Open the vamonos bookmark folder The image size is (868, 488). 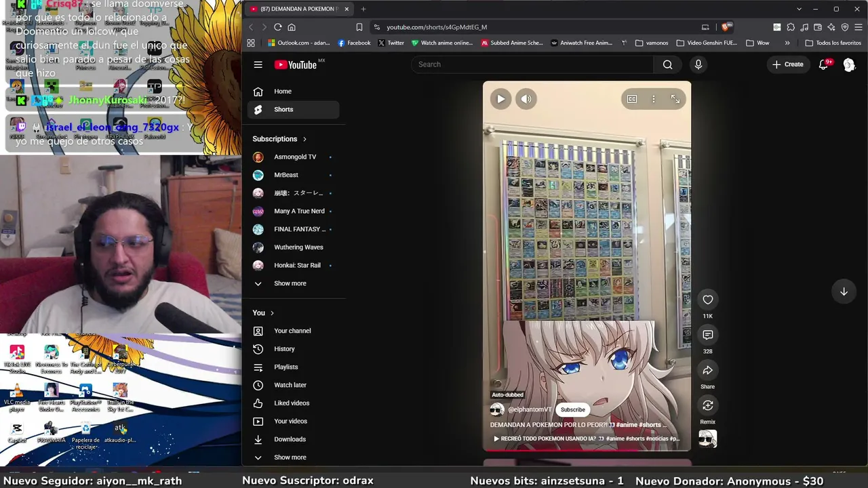coord(651,43)
